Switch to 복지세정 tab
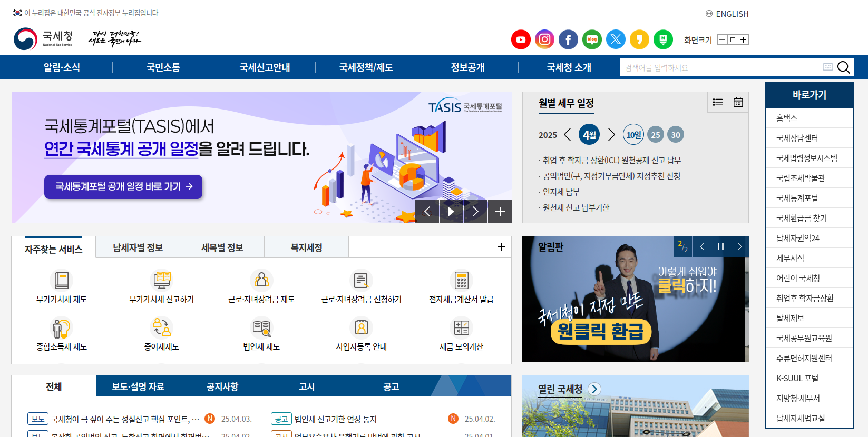 (x=307, y=247)
